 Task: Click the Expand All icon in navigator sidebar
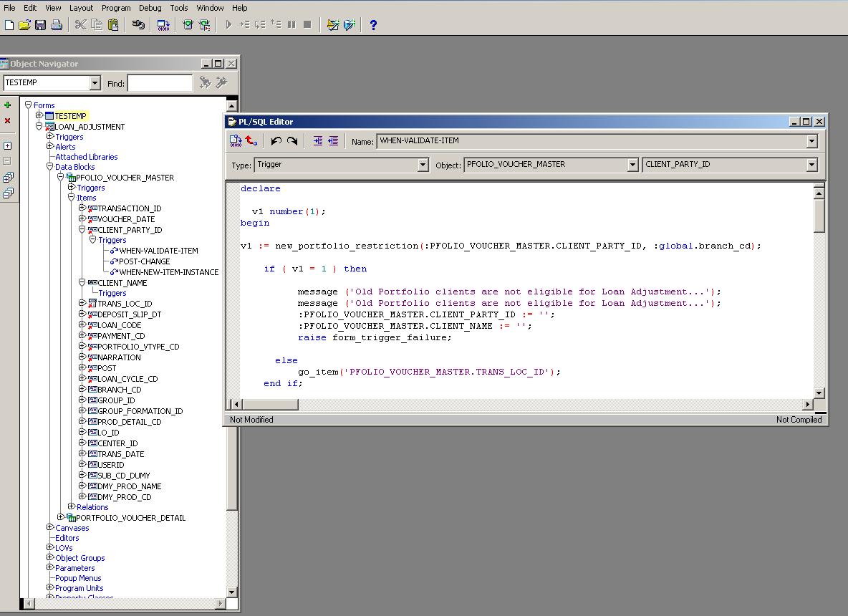pyautogui.click(x=8, y=178)
